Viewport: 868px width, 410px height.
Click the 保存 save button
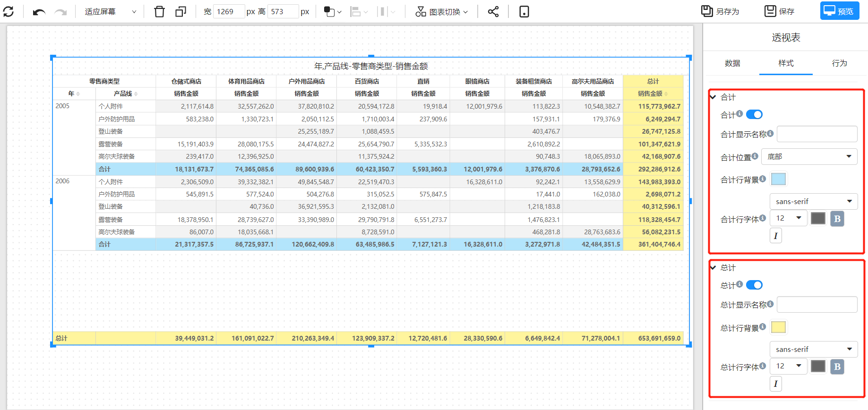coord(780,11)
